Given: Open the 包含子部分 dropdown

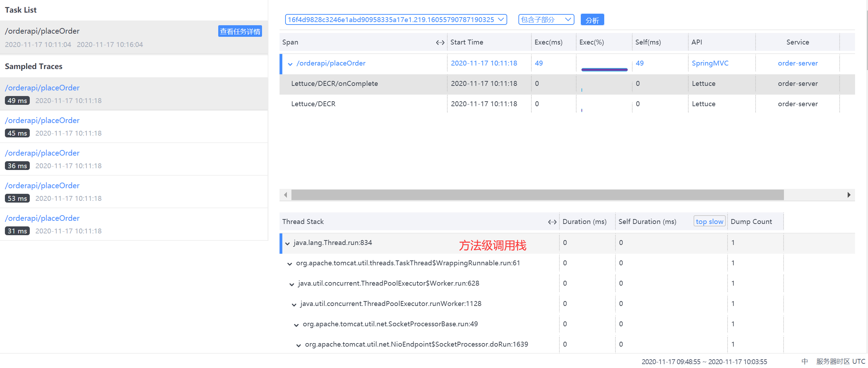Looking at the screenshot, I should click(x=546, y=20).
